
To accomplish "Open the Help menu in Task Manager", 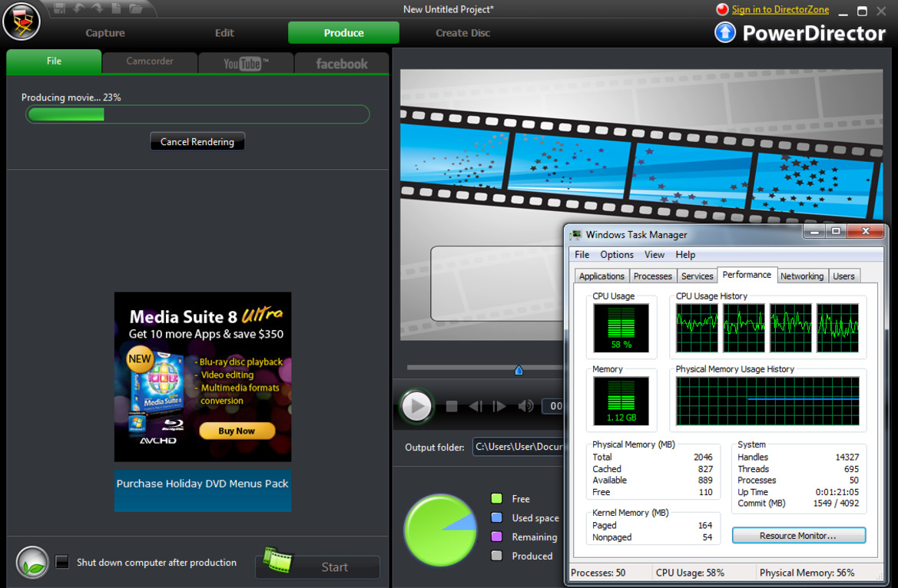I will pos(685,255).
